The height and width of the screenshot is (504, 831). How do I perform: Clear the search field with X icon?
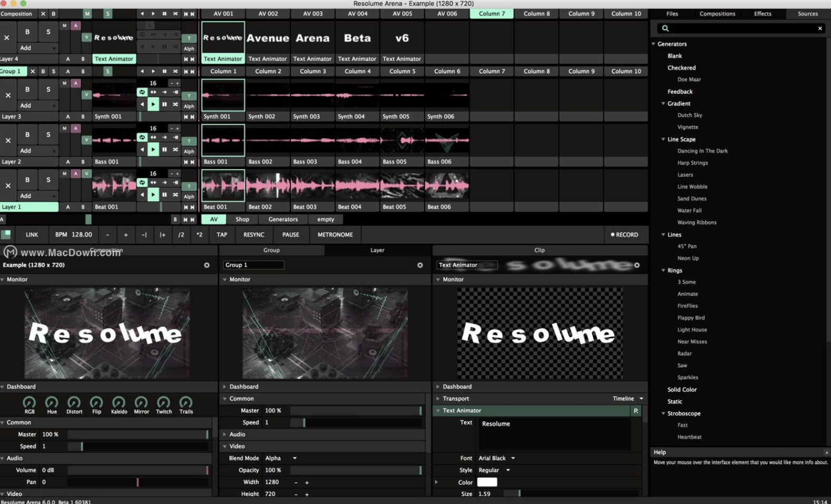820,28
